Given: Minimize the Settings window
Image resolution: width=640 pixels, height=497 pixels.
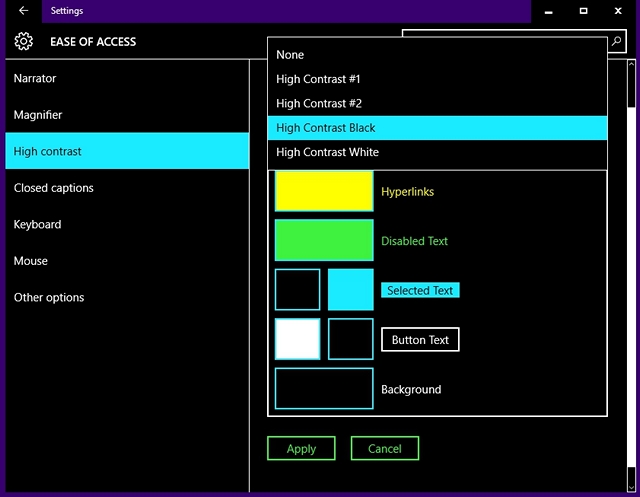Looking at the screenshot, I should (549, 11).
